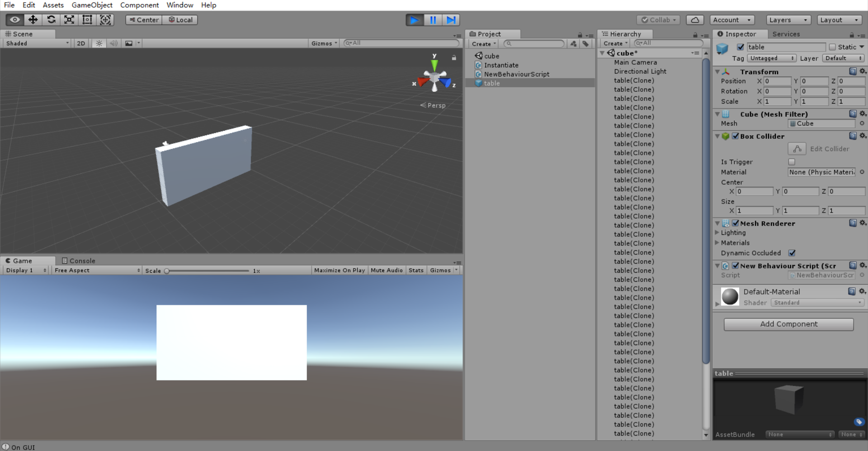Pause play mode
The height and width of the screenshot is (451, 868).
pyautogui.click(x=433, y=19)
